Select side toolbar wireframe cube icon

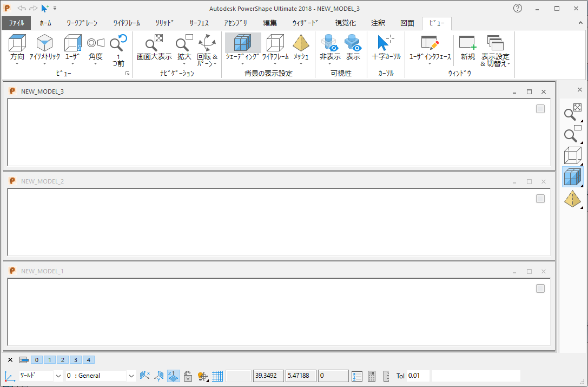573,155
